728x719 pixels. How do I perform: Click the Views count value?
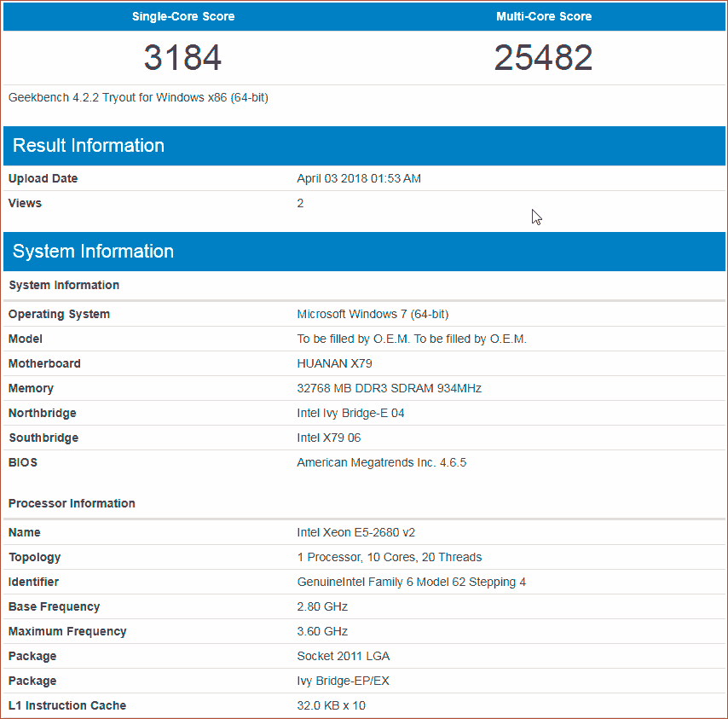(x=300, y=203)
